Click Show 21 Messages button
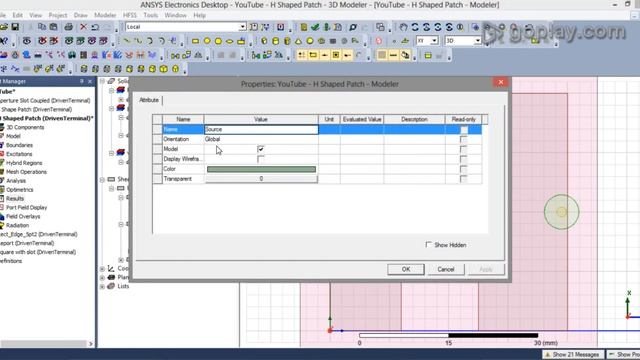 [x=572, y=354]
